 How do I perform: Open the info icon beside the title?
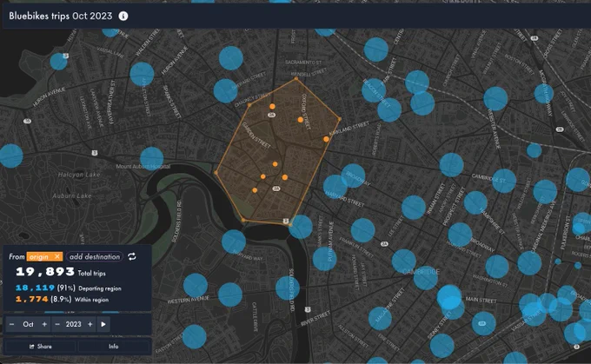click(123, 16)
